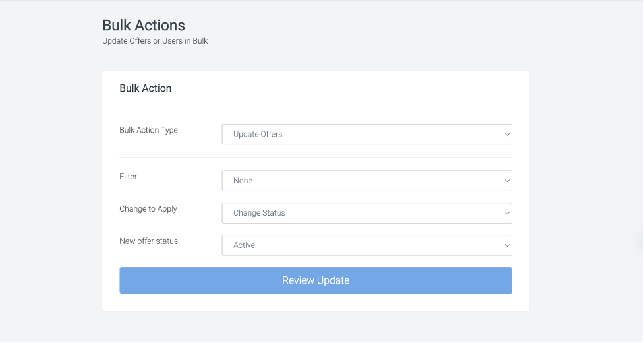Open the Filter dropdown showing None

coord(366,181)
